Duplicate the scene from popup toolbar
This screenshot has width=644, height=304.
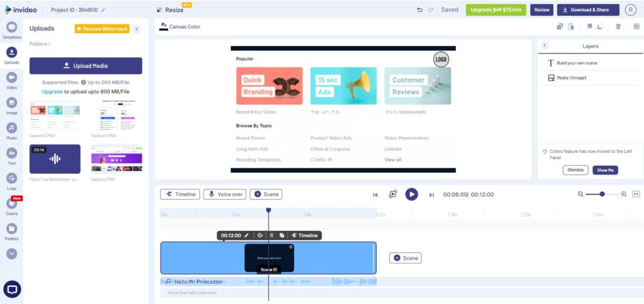point(282,235)
